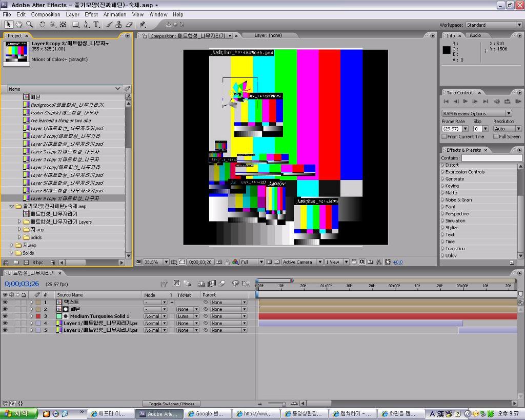525x420 pixels.
Task: Enable the From Current Time checkbox
Action: [x=445, y=137]
